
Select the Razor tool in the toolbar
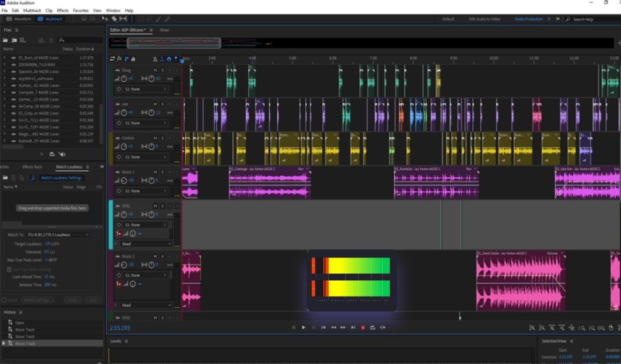(114, 19)
